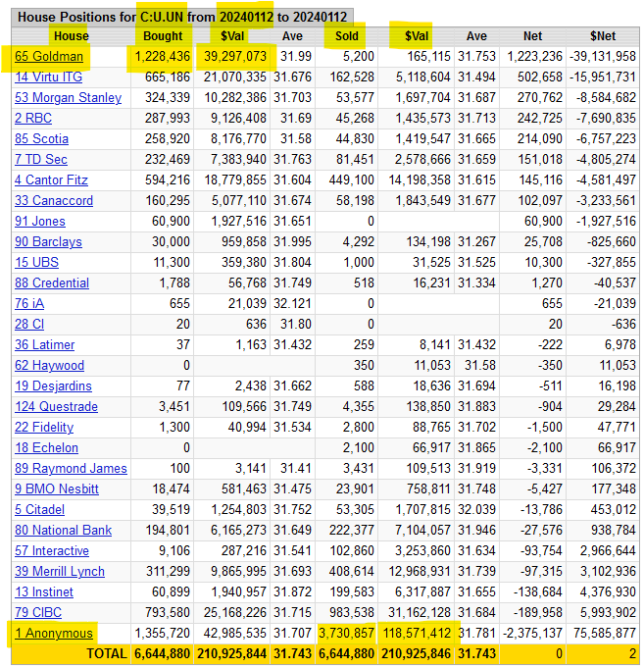Select Anonymous $Net 75,585,877
Screen dimensions: 644x668
[605, 633]
